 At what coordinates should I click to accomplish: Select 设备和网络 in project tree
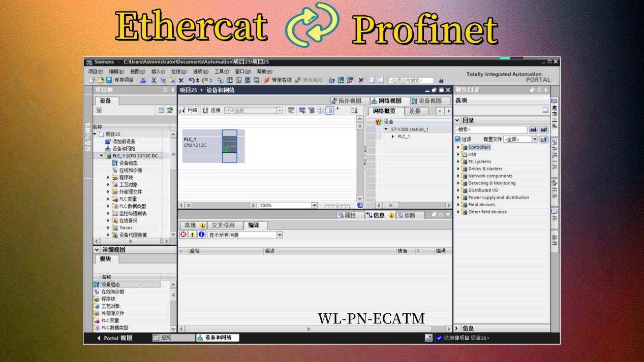(x=124, y=148)
